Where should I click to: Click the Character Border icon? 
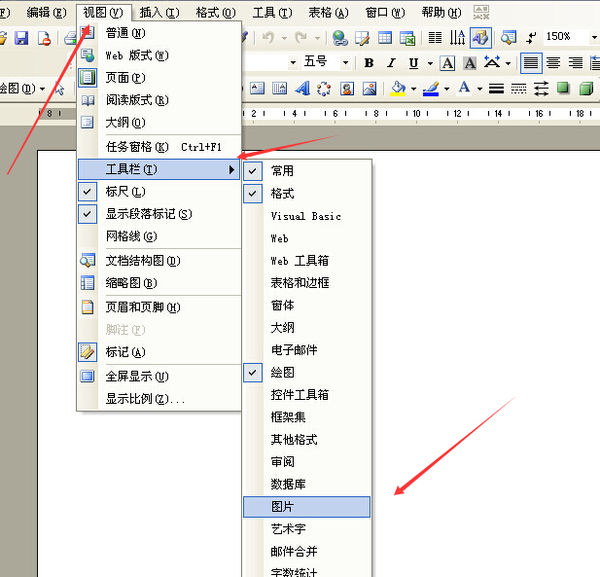point(447,63)
